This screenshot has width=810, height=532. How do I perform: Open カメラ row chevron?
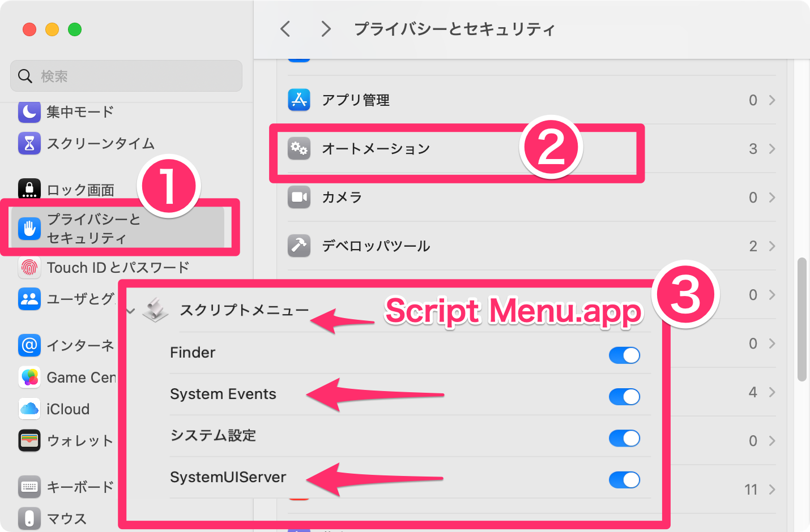(772, 197)
